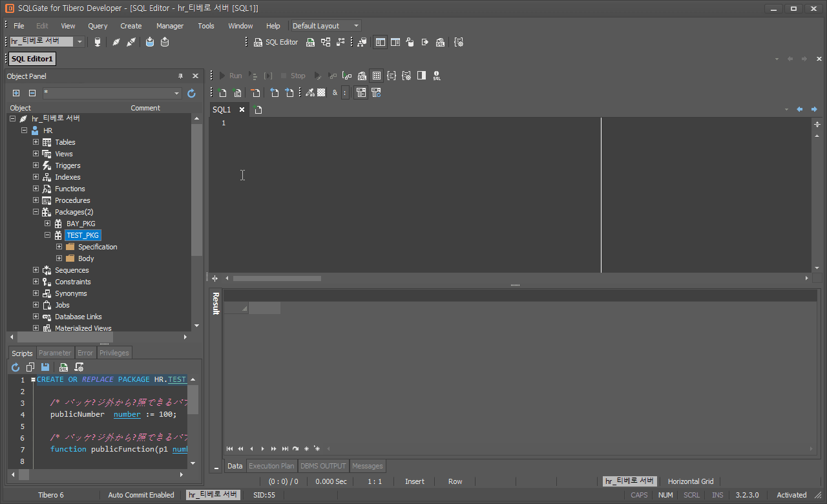Select the Database Links tree item
This screenshot has width=827, height=504.
click(78, 317)
